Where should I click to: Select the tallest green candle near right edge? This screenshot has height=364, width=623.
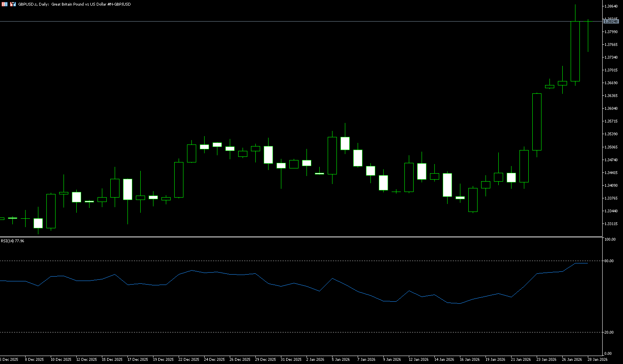tap(575, 51)
